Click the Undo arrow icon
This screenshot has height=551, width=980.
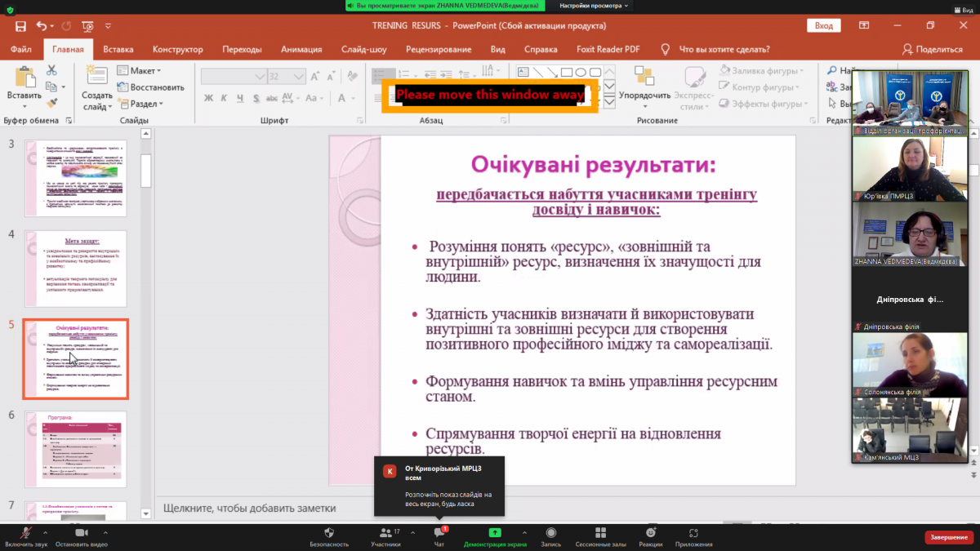pyautogui.click(x=41, y=26)
